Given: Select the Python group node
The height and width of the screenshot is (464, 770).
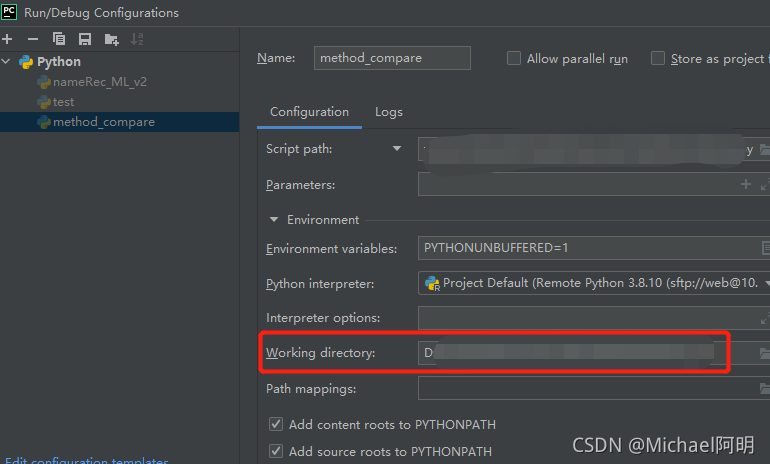Looking at the screenshot, I should click(x=58, y=61).
